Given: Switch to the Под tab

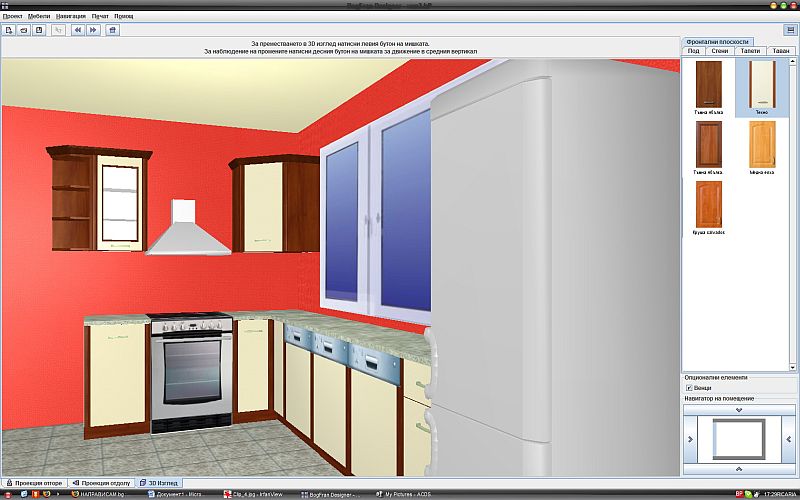Looking at the screenshot, I should pos(693,51).
